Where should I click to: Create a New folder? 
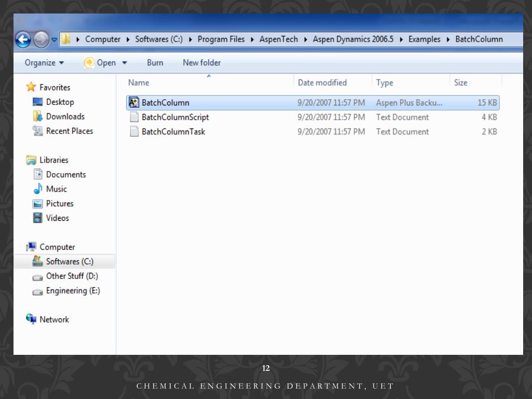click(202, 63)
